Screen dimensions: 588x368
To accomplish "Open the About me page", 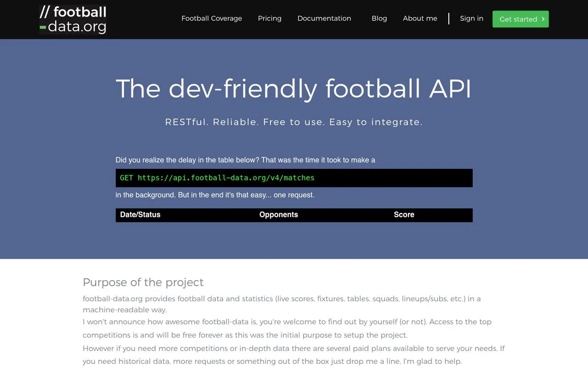I will pos(420,18).
